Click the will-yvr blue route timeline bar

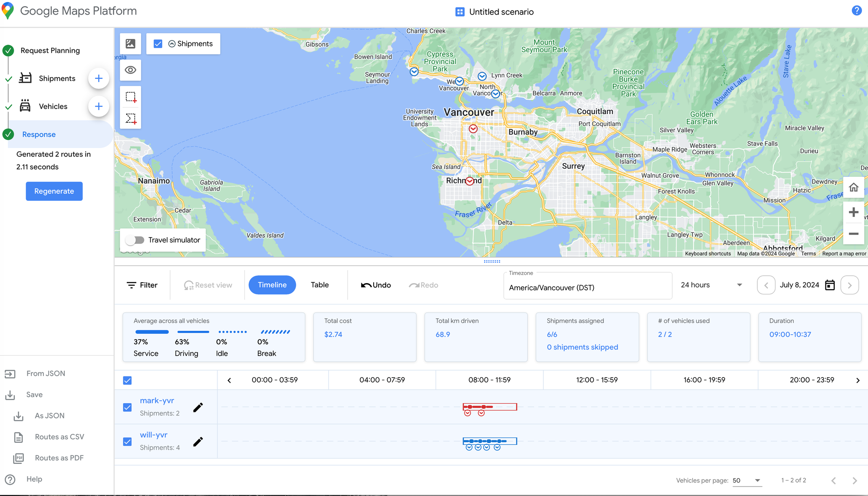(x=490, y=441)
